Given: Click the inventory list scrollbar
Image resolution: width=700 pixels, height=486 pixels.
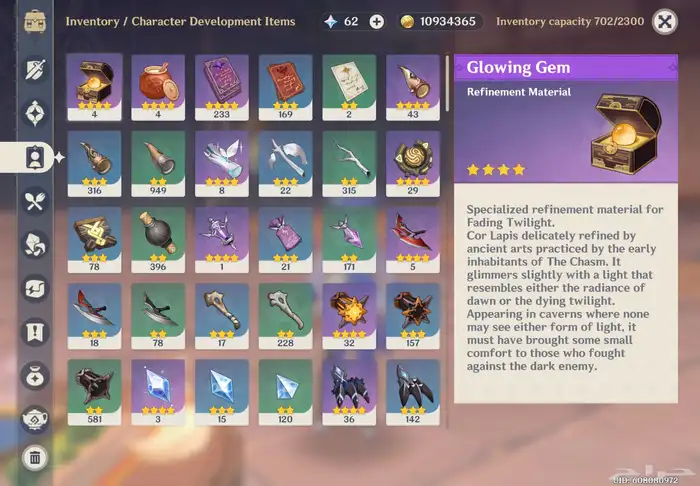Looking at the screenshot, I should pos(447,84).
